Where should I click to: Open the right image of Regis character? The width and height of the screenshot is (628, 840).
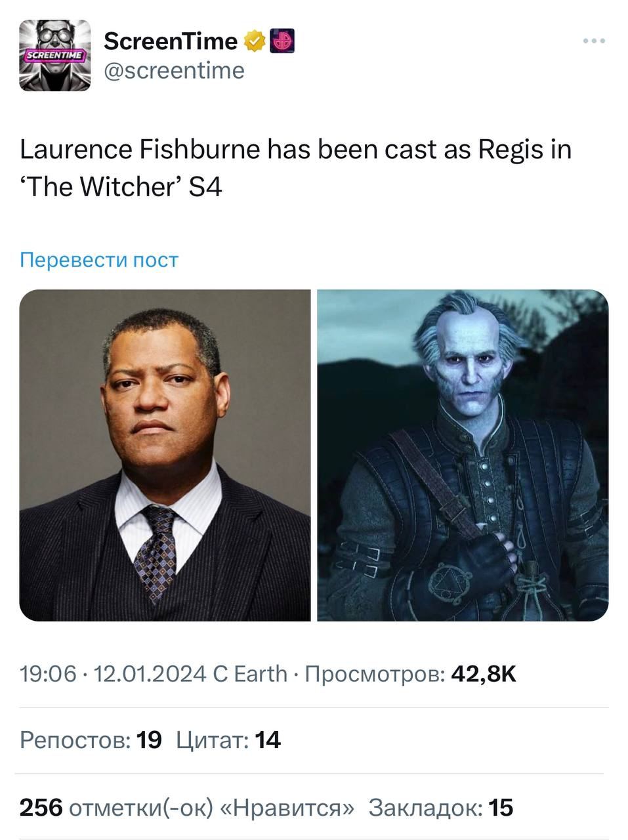[x=463, y=455]
